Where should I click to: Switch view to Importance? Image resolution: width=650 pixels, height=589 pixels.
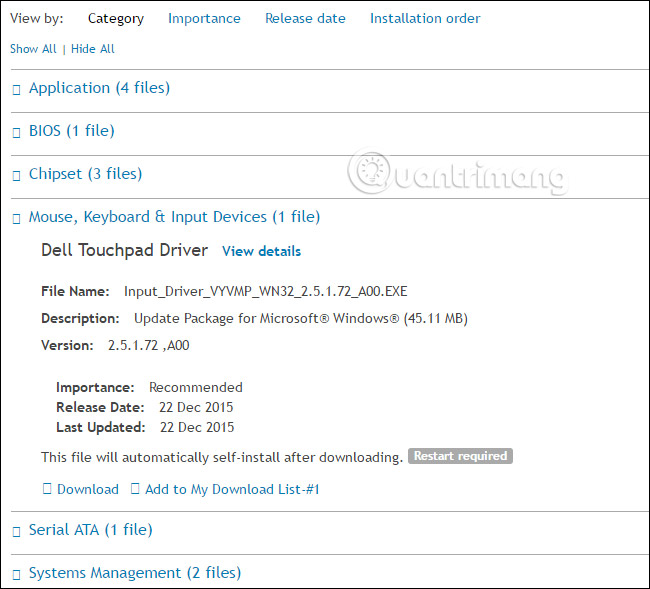coord(204,19)
